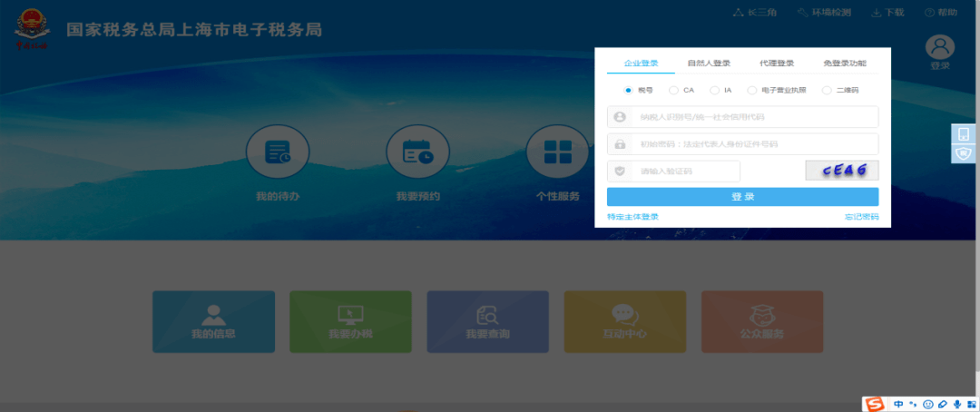Open the 特定主体登录 link
980x412 pixels.
coord(633,217)
